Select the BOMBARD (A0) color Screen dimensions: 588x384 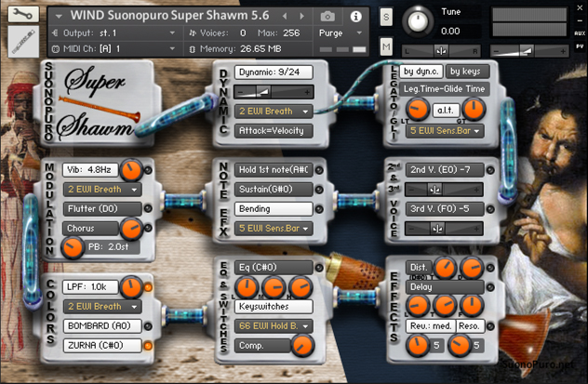pyautogui.click(x=102, y=326)
